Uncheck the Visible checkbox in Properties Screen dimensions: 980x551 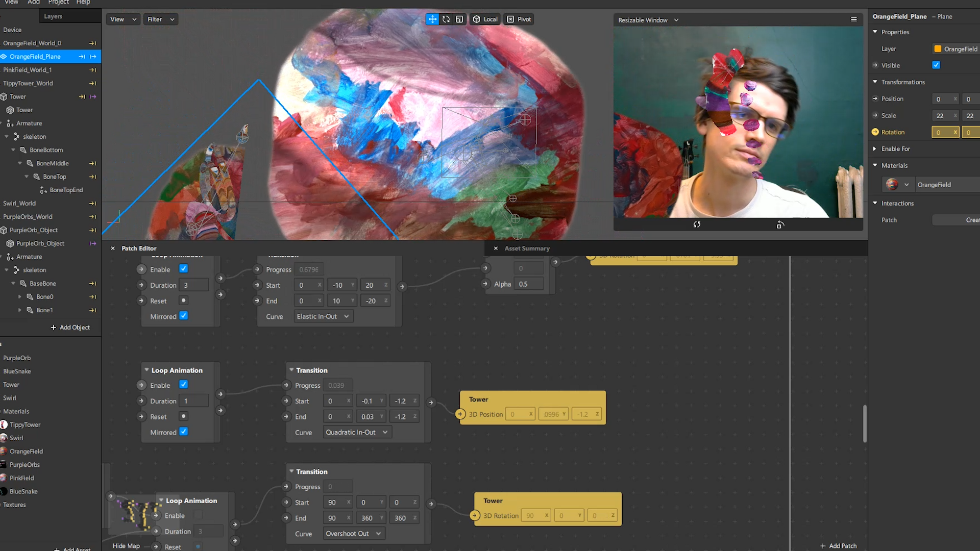point(936,65)
